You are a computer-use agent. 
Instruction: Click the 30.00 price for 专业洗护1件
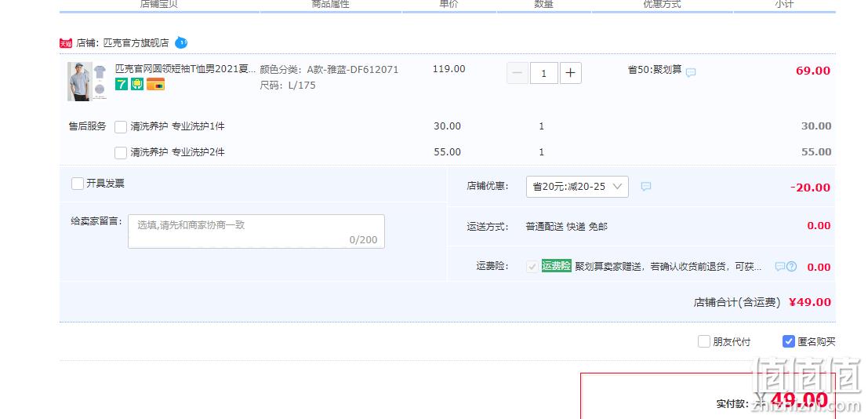coord(447,126)
